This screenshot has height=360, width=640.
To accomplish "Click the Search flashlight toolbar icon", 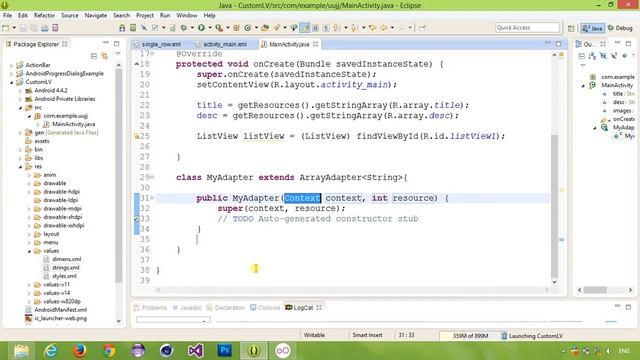I will pyautogui.click(x=277, y=28).
